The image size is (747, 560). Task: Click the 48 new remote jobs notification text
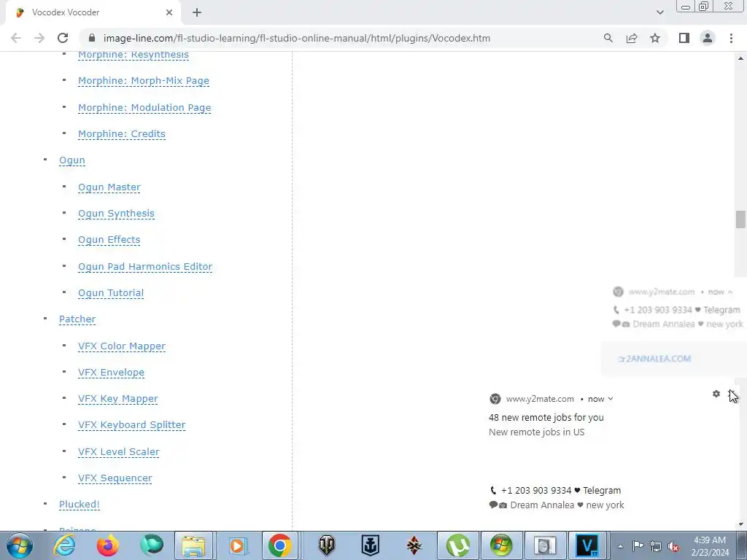[546, 418]
